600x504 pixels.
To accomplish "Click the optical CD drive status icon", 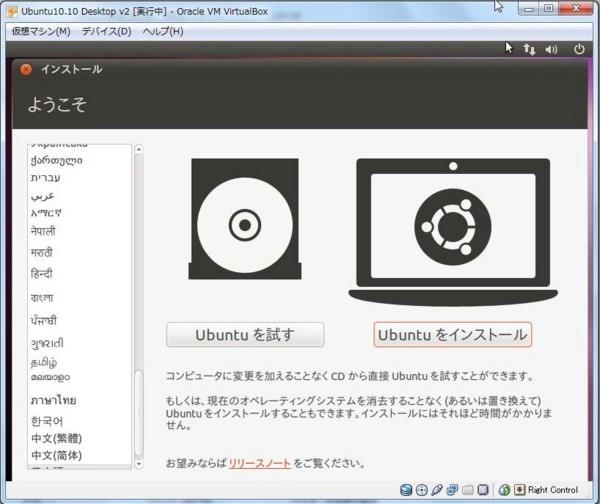I will (x=422, y=490).
